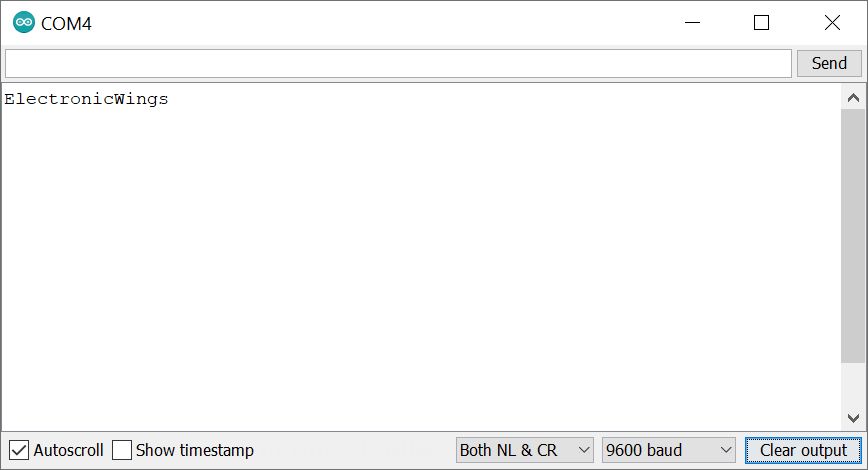The image size is (868, 470).
Task: Click the COM4 title text
Action: tap(66, 23)
